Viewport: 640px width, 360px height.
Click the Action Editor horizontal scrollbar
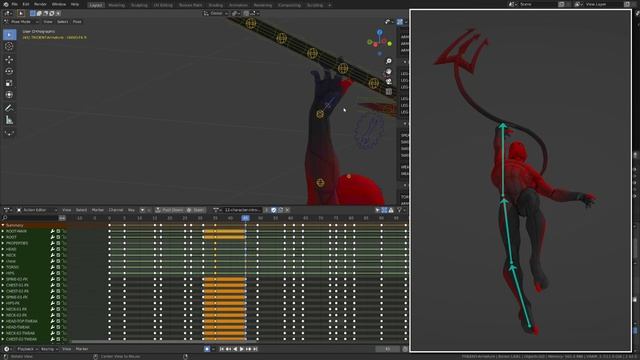(x=164, y=342)
